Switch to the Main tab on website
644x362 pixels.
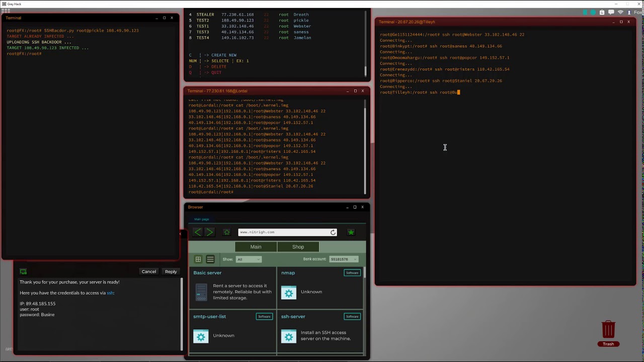pos(256,247)
